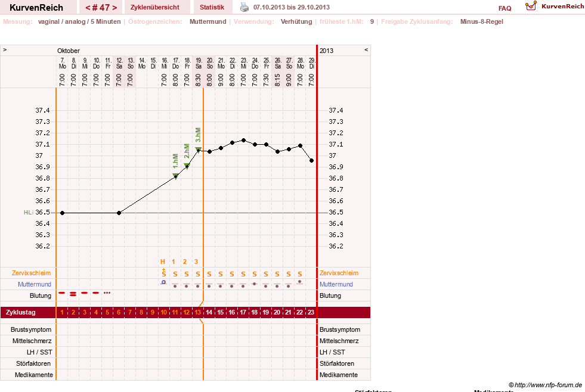Click the Muttermund value beside Östrogenzeichen

pyautogui.click(x=208, y=21)
